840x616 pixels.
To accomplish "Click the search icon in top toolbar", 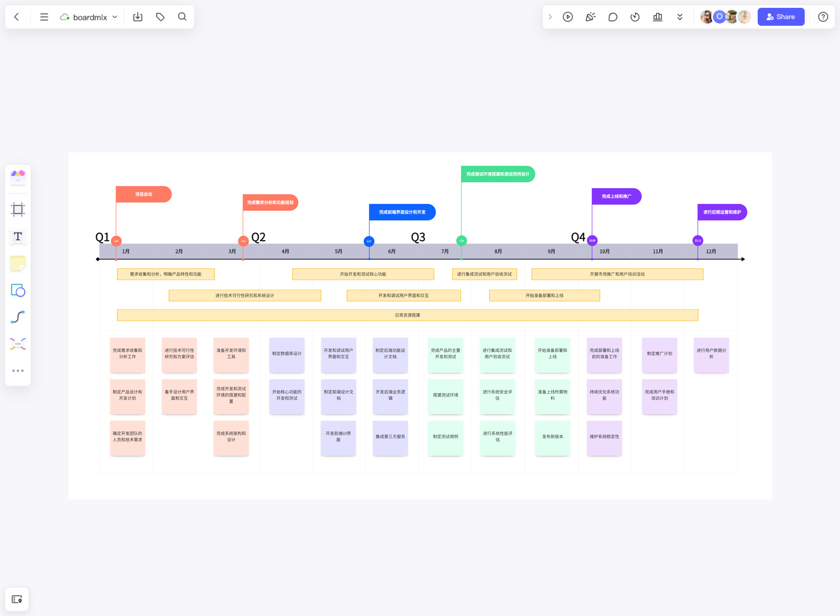I will pos(182,17).
